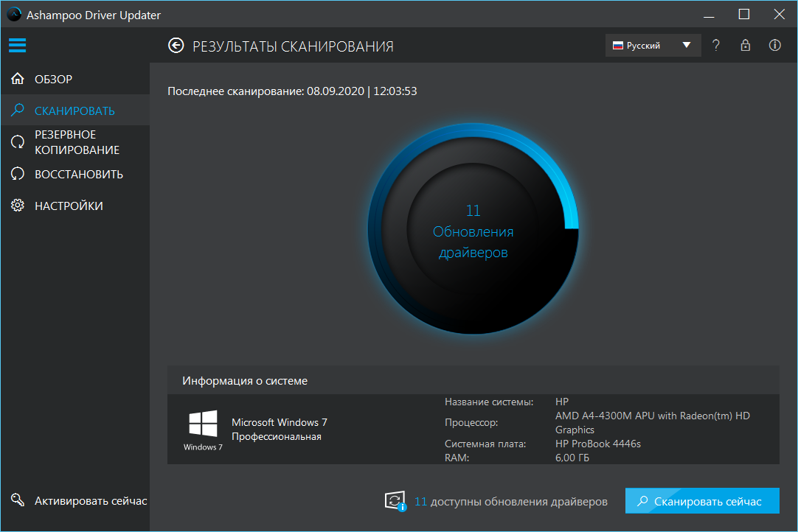Click the padlock license icon

[x=745, y=45]
